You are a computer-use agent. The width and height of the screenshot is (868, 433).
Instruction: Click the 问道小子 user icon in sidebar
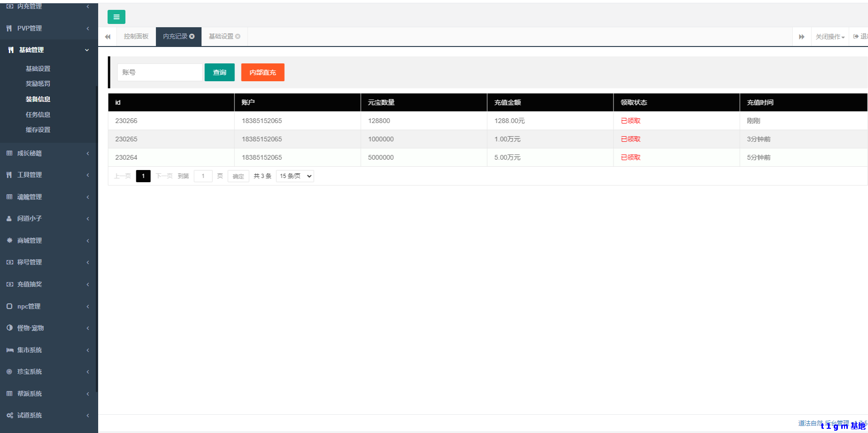pyautogui.click(x=9, y=218)
